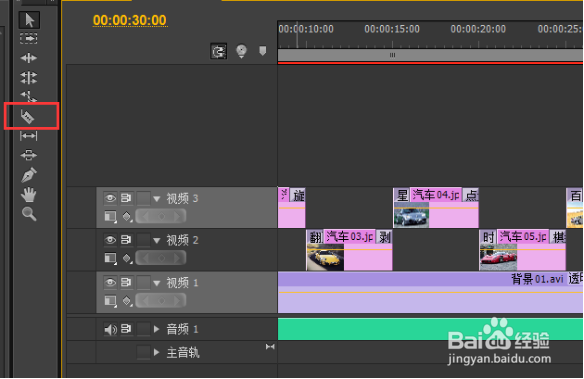Toggle the lock box on 视频 3 track

point(143,198)
